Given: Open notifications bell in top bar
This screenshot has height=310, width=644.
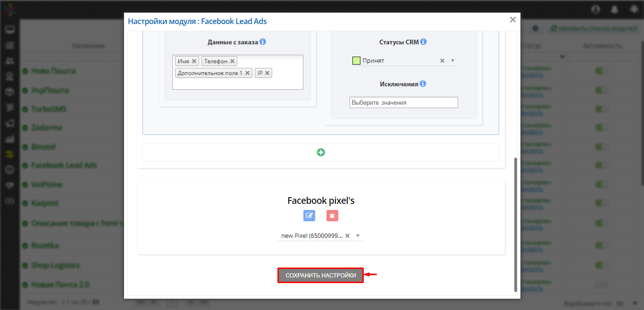Looking at the screenshot, I should (x=614, y=9).
